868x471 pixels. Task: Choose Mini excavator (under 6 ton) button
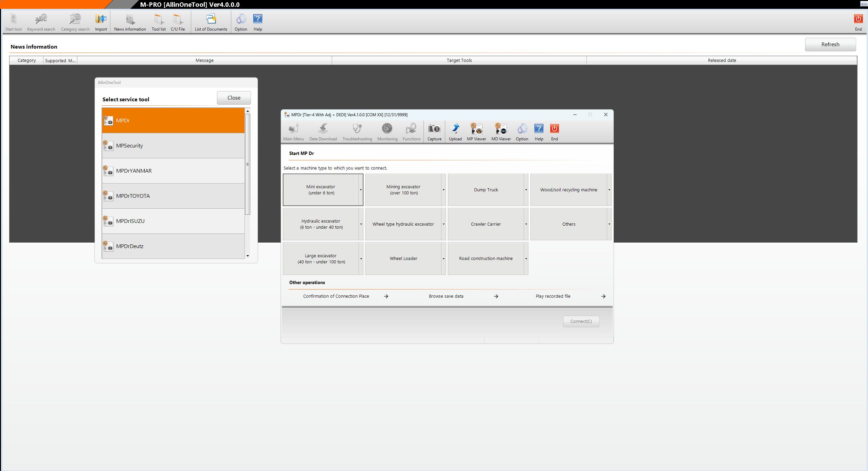321,190
